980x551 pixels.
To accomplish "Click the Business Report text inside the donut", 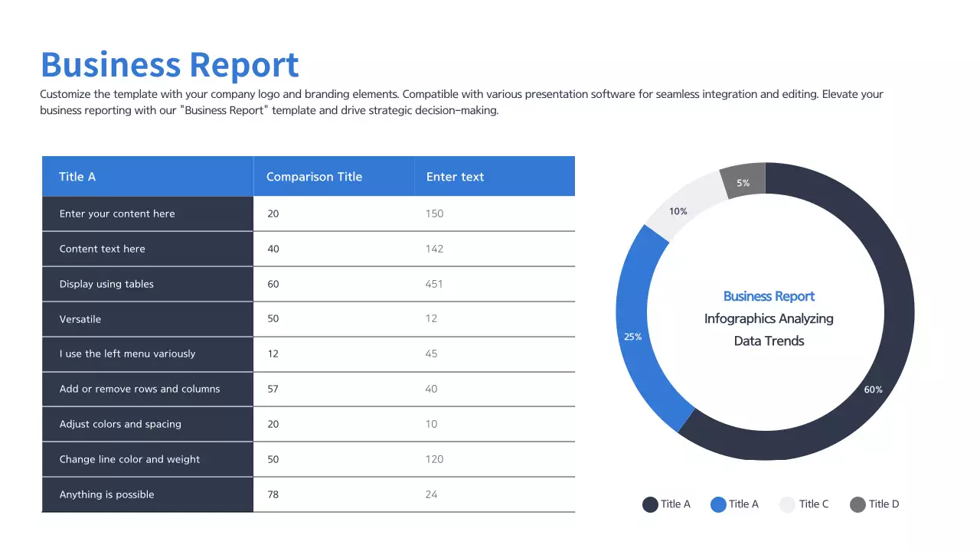I will (769, 296).
